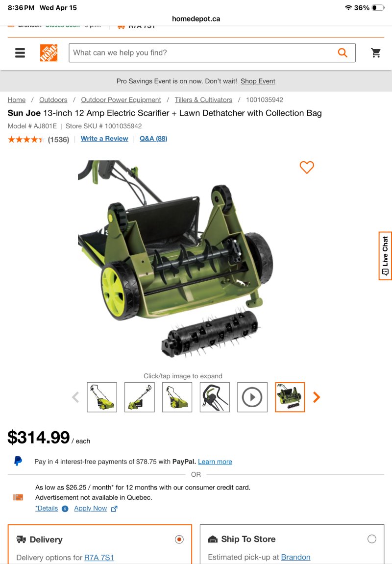This screenshot has width=392, height=564.
Task: Click the credit card Details info icon
Action: click(65, 509)
